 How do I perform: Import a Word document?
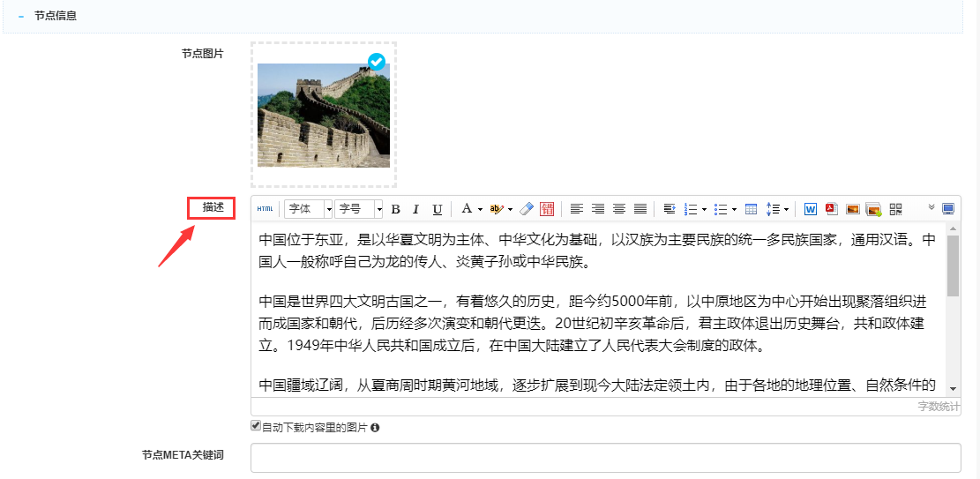(811, 209)
